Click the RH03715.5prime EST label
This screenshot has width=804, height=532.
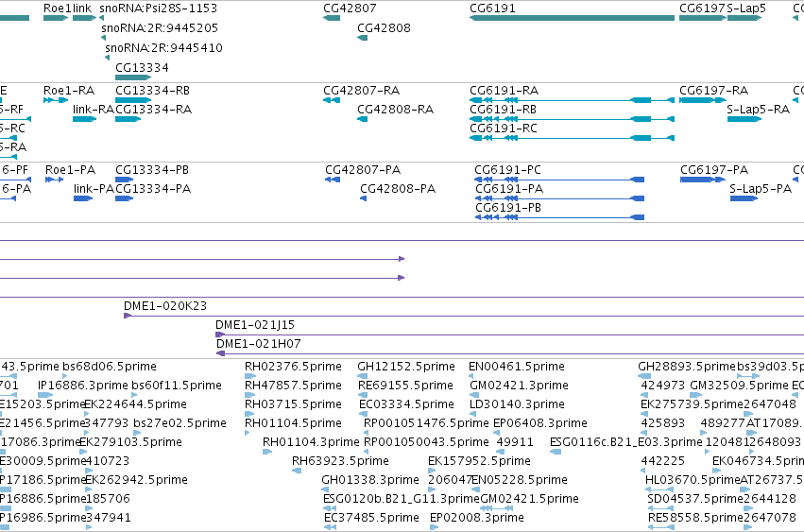pyautogui.click(x=293, y=404)
